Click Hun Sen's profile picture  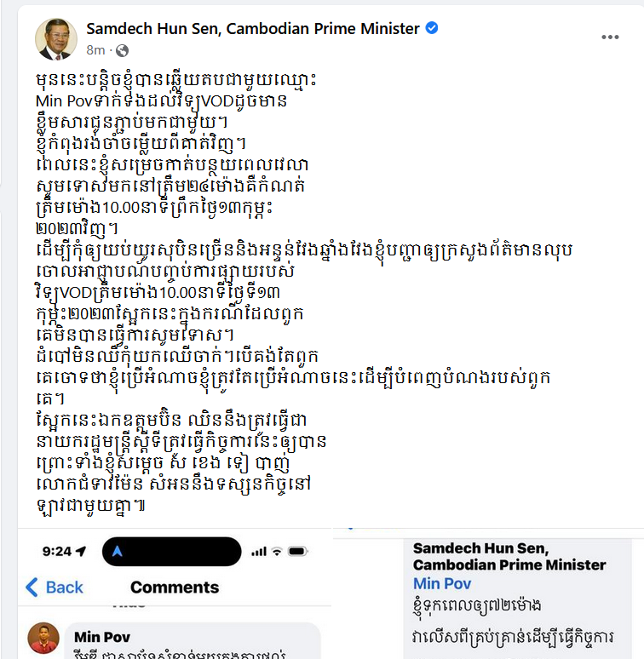[x=56, y=39]
